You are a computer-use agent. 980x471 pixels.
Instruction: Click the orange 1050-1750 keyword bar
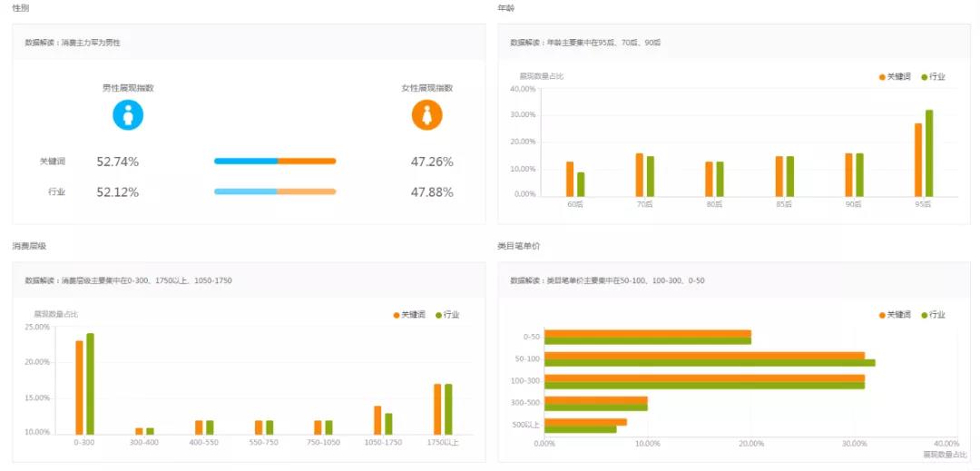coord(377,419)
